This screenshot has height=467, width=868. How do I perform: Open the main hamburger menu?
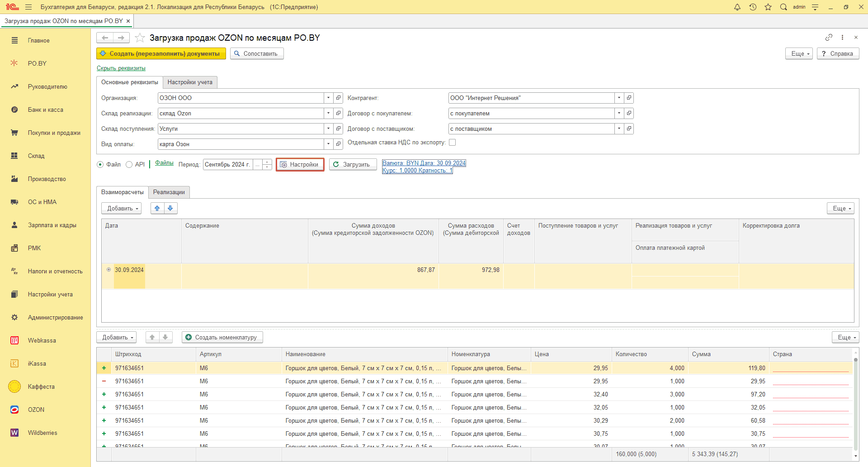click(28, 7)
